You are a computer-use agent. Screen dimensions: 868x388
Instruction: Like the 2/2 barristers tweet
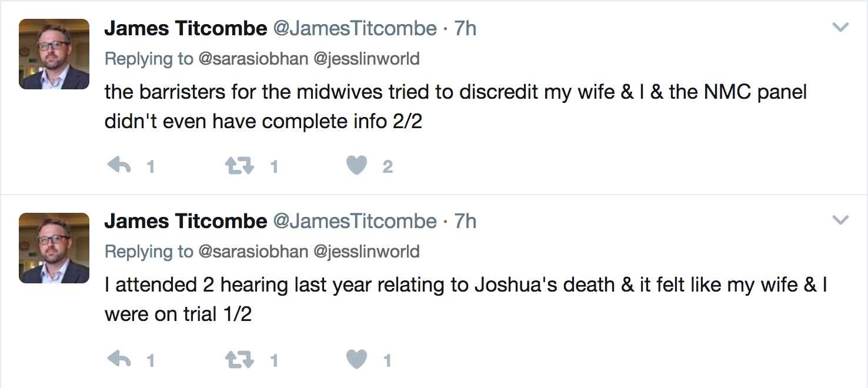(x=356, y=166)
